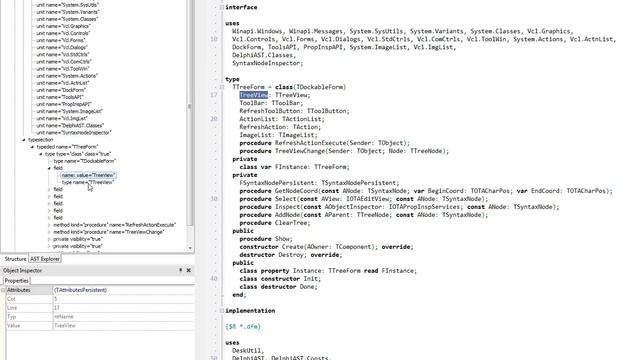Open the Properties tab in the Object Inspector
The image size is (640, 360).
click(16, 281)
